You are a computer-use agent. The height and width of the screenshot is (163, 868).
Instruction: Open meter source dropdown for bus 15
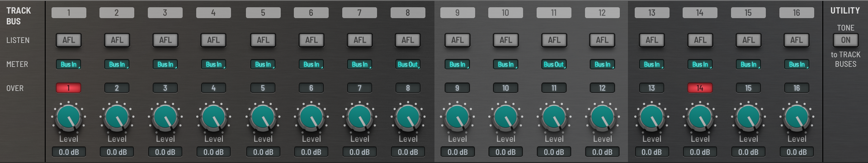[749, 64]
